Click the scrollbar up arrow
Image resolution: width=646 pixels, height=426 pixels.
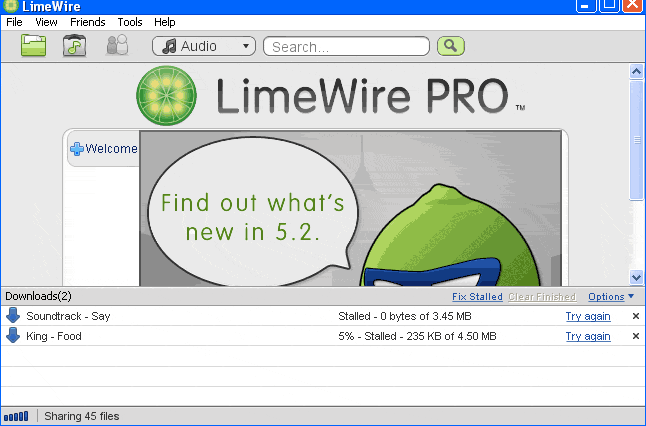pos(637,72)
